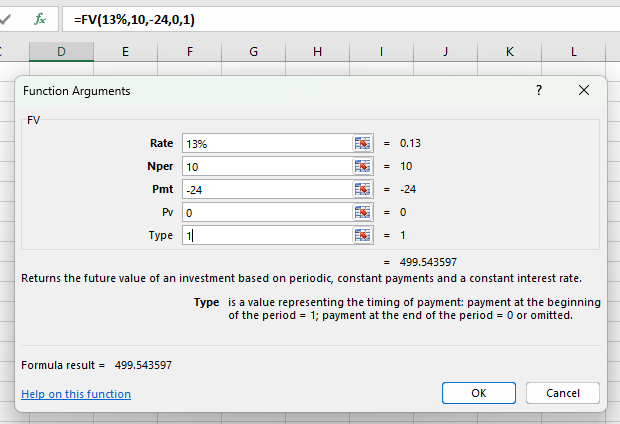Select the Pv input field
The height and width of the screenshot is (424, 620).
[x=265, y=212]
